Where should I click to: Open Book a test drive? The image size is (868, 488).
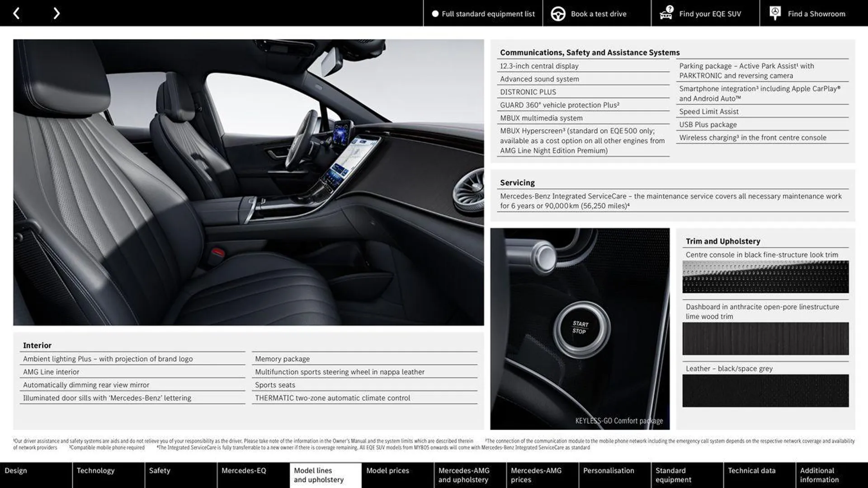click(597, 14)
